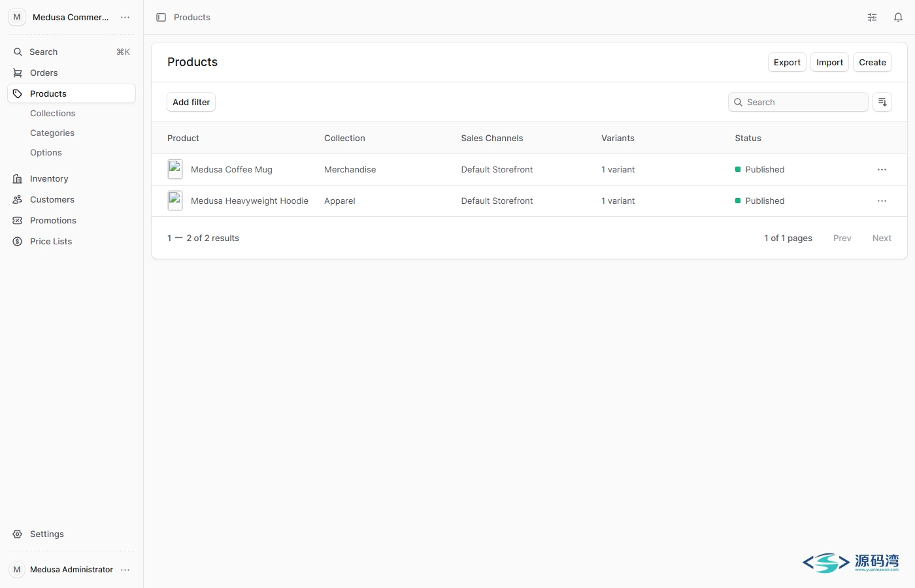The image size is (915, 588).
Task: Click the Add filter button
Action: [191, 102]
